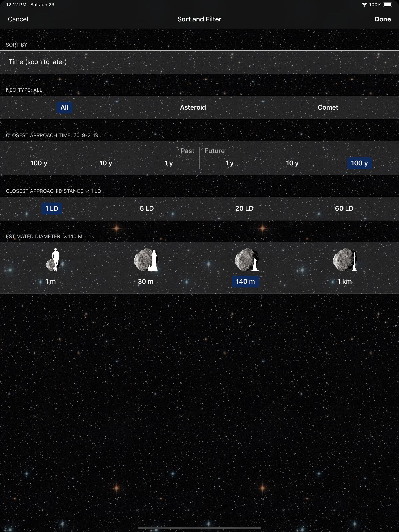Select the 30 m diameter label

pos(146,281)
